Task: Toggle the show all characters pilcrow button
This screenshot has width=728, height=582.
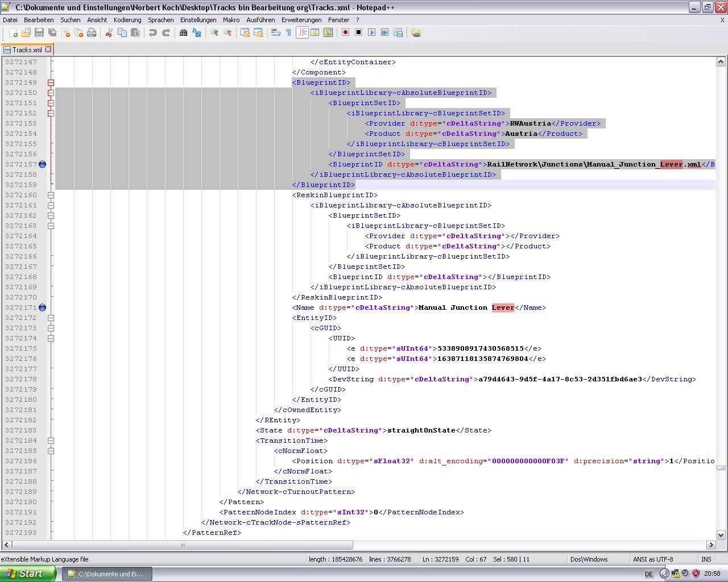Action: (x=288, y=33)
